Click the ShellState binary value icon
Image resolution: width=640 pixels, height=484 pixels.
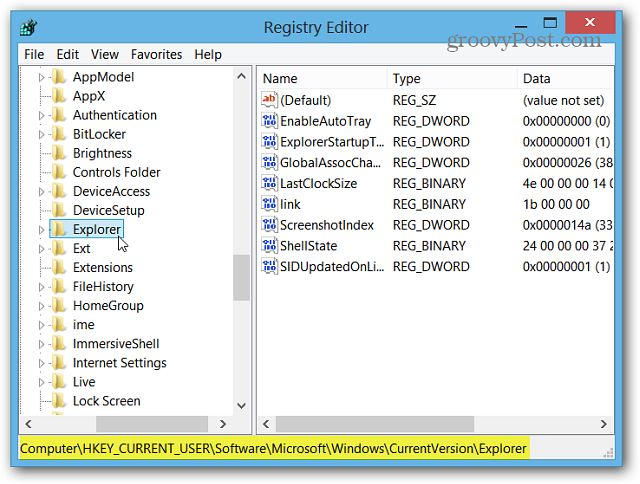pos(269,246)
